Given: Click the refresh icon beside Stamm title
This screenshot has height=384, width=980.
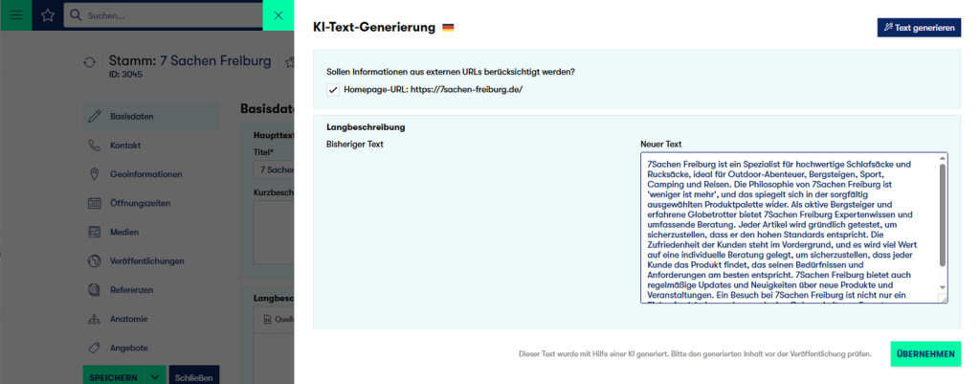Looking at the screenshot, I should tap(90, 62).
